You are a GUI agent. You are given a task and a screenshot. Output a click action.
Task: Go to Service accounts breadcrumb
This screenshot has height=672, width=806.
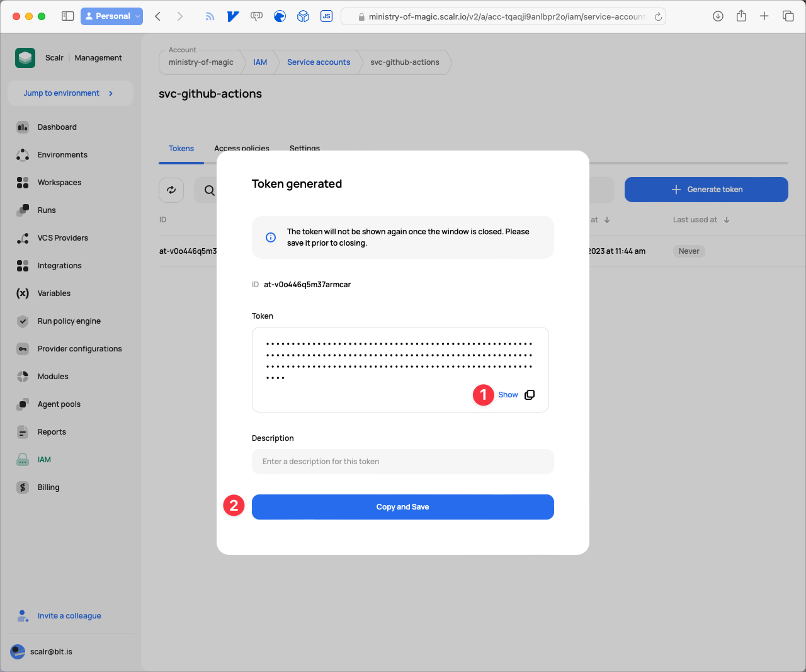(319, 62)
